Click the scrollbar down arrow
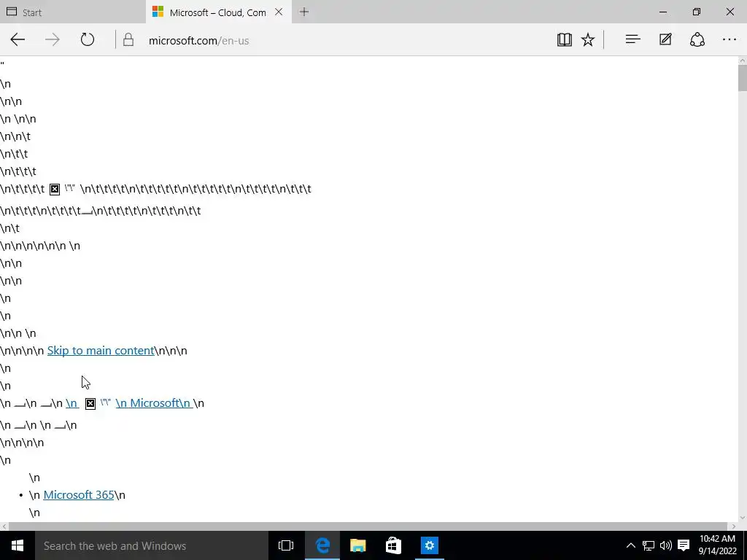This screenshot has width=747, height=560. point(742,518)
